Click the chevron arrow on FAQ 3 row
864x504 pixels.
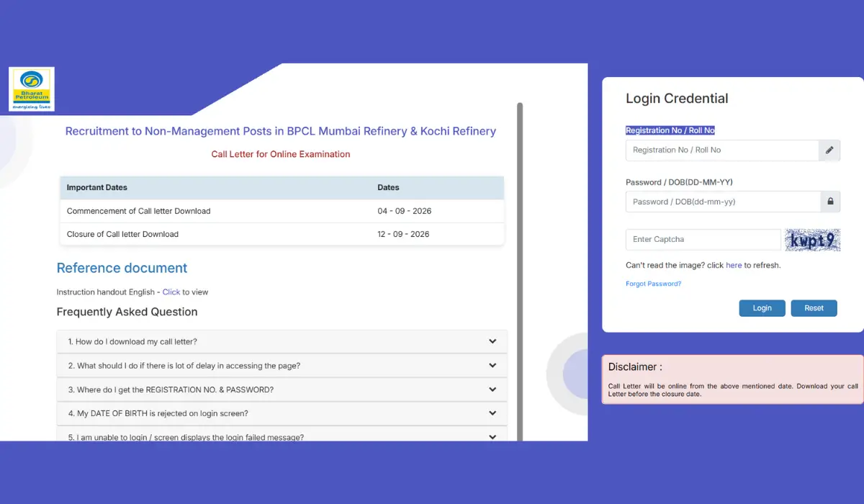[492, 390]
